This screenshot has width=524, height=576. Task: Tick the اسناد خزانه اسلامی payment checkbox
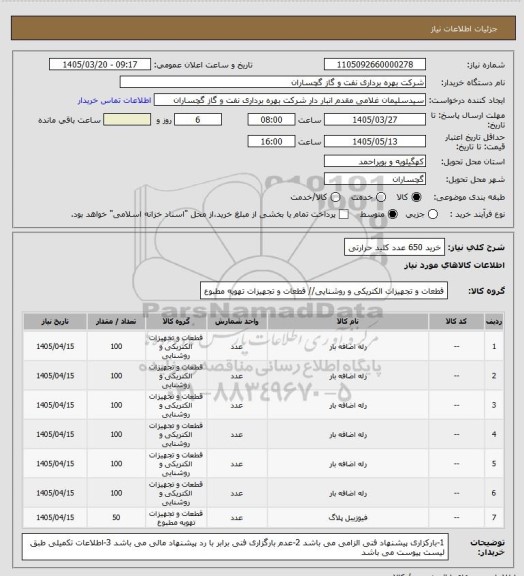tap(344, 214)
